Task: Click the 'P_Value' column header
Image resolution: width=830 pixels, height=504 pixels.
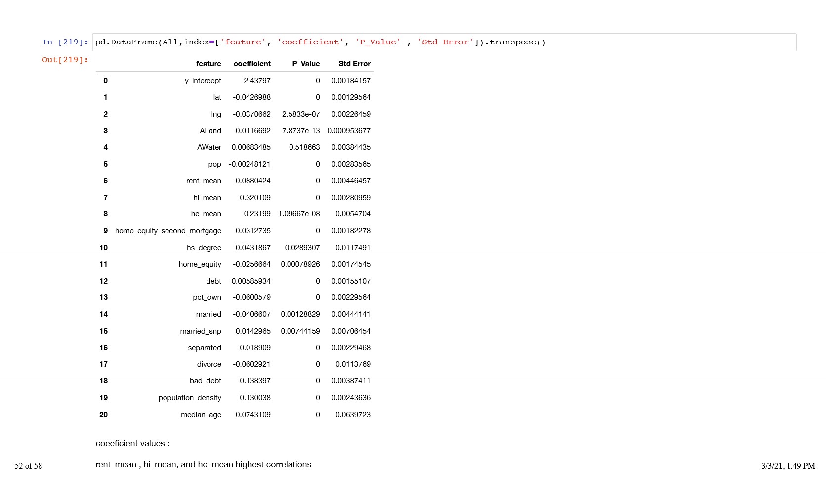Action: 306,64
